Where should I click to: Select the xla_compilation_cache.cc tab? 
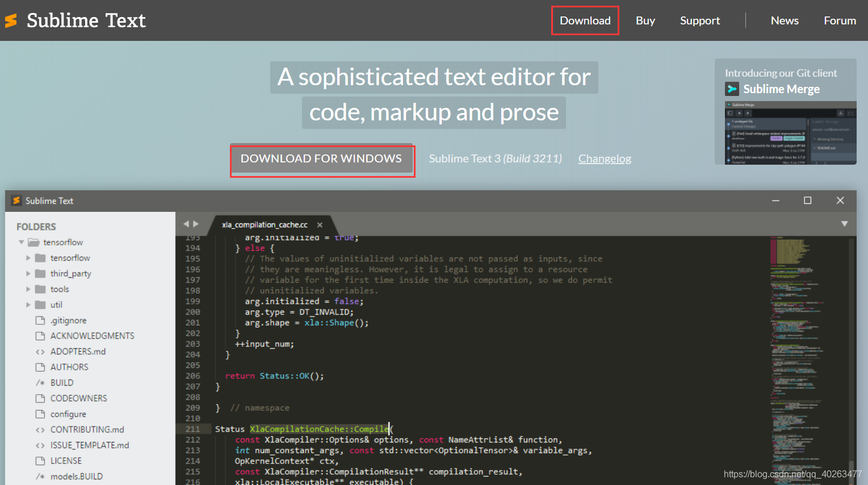(265, 225)
